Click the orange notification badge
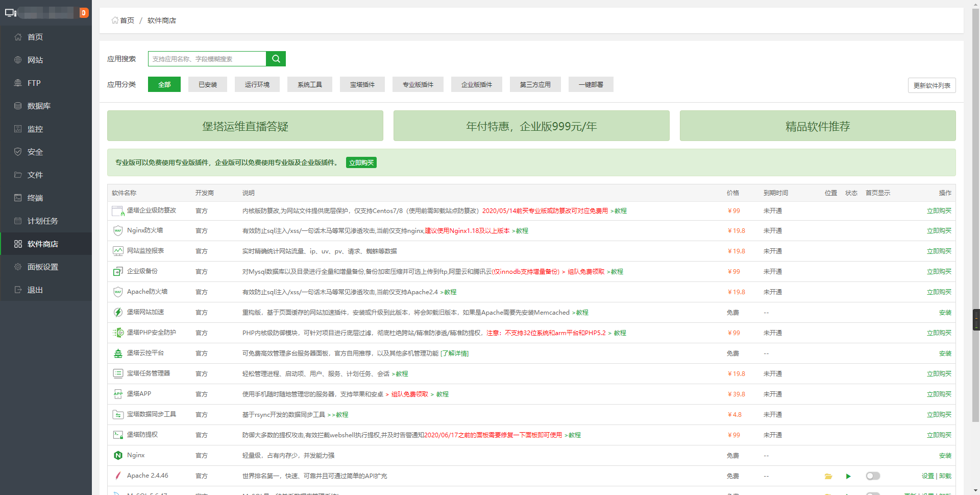 click(84, 13)
